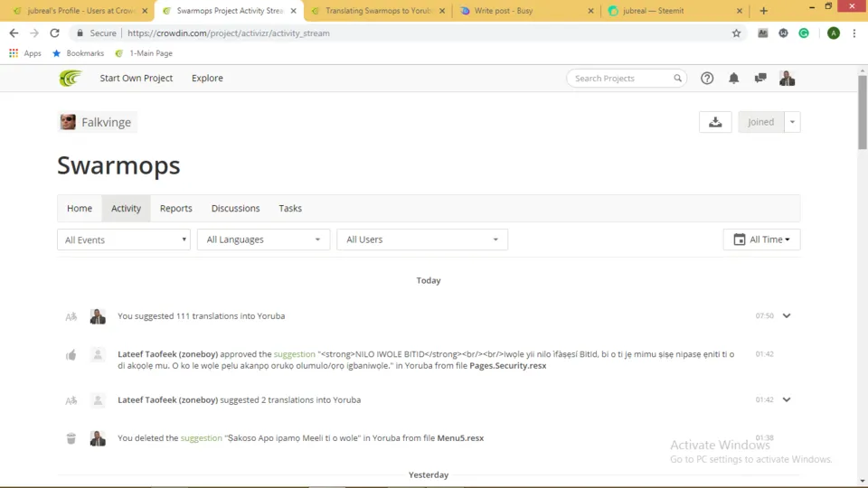Open the Tasks tab
The height and width of the screenshot is (488, 868).
click(290, 208)
